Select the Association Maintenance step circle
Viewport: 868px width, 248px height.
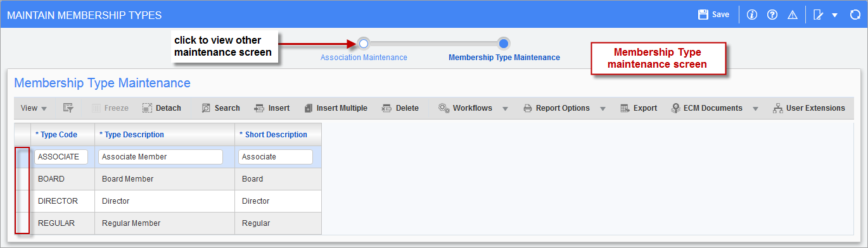pyautogui.click(x=363, y=44)
